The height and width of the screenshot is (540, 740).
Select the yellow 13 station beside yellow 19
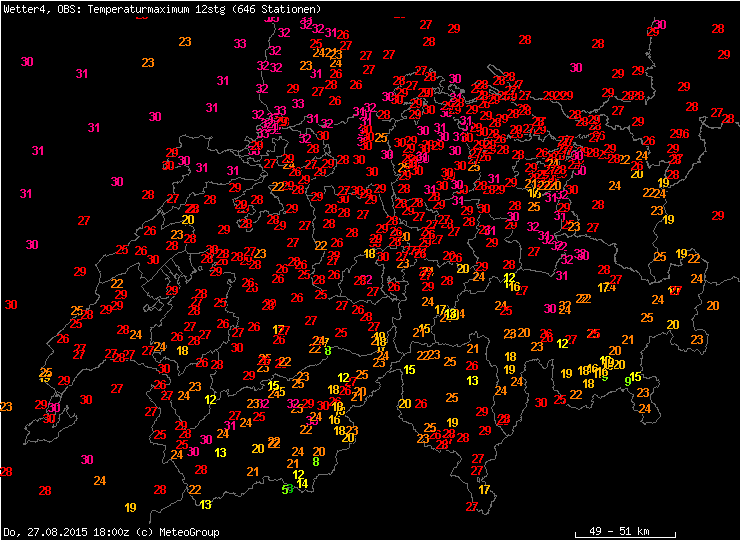coord(206,504)
